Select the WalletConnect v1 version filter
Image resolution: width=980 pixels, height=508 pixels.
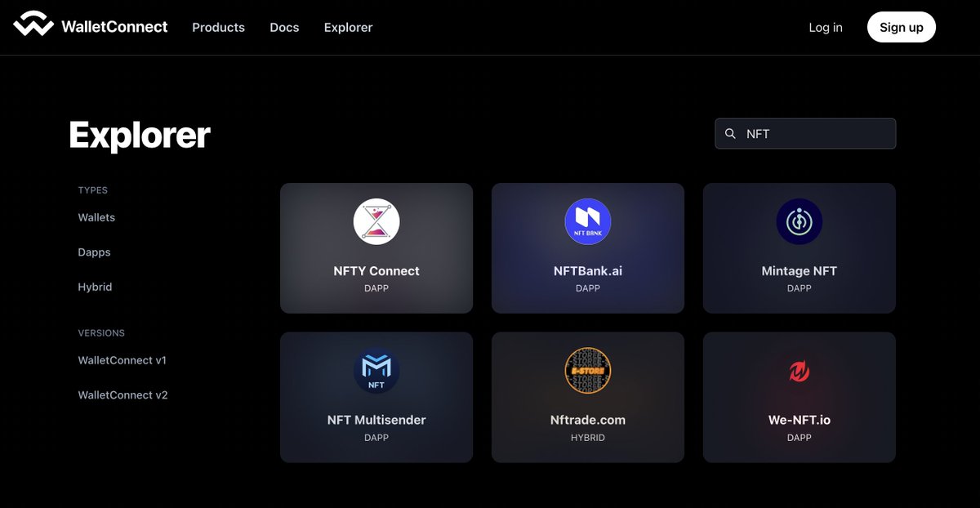tap(122, 360)
